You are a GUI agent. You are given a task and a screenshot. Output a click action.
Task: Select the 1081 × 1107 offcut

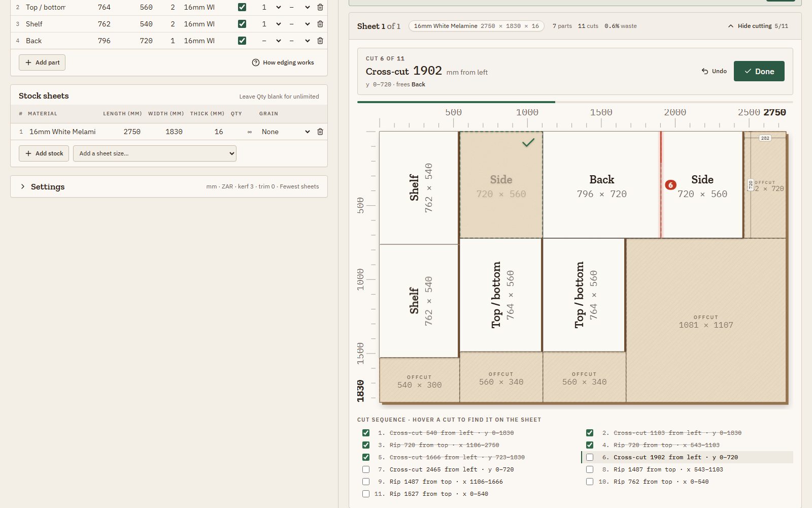[706, 321]
